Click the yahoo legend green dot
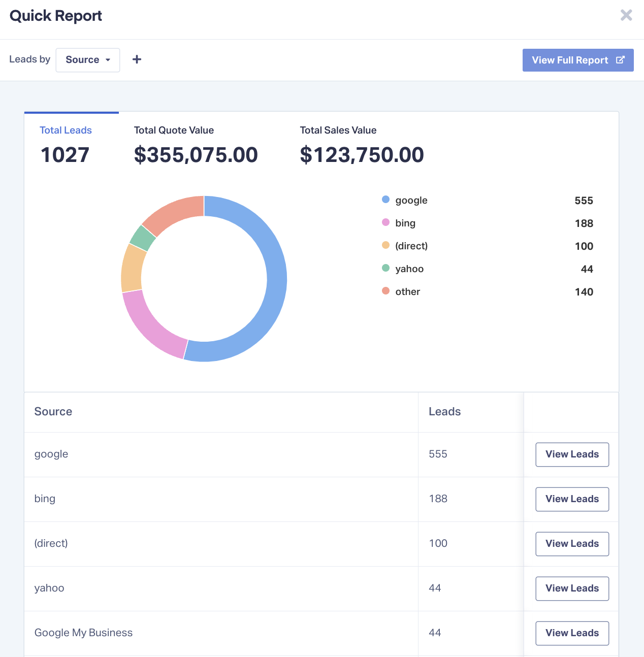This screenshot has height=657, width=644. point(385,268)
